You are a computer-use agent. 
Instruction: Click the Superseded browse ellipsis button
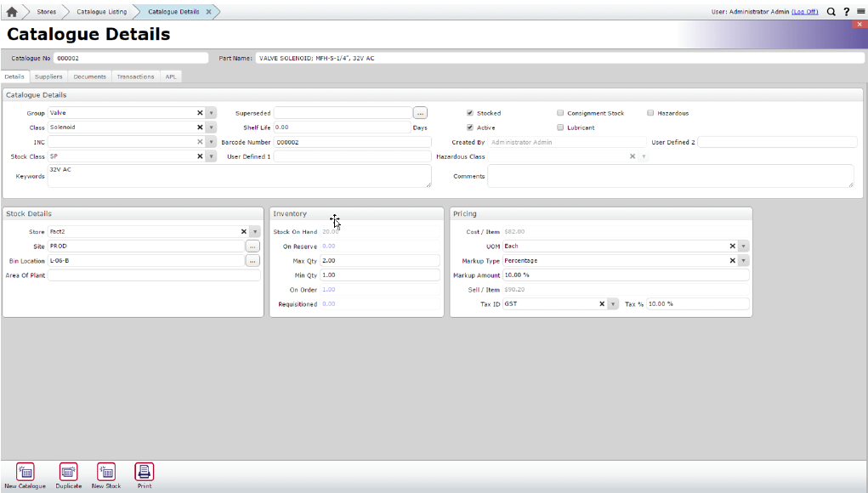coord(420,112)
